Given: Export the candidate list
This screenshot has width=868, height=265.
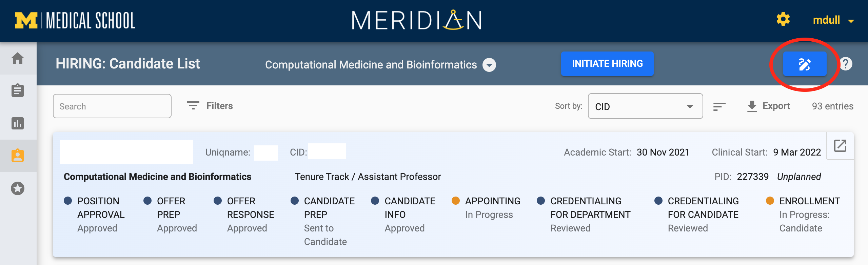Looking at the screenshot, I should pyautogui.click(x=768, y=106).
